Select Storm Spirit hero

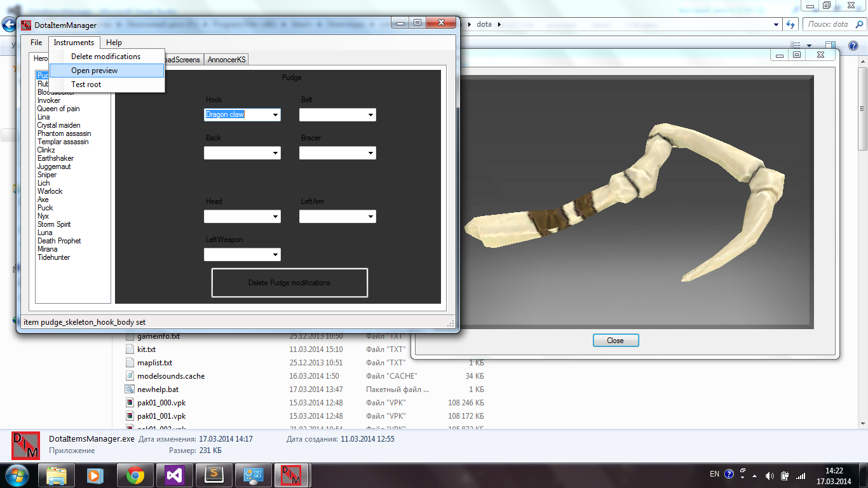click(54, 224)
